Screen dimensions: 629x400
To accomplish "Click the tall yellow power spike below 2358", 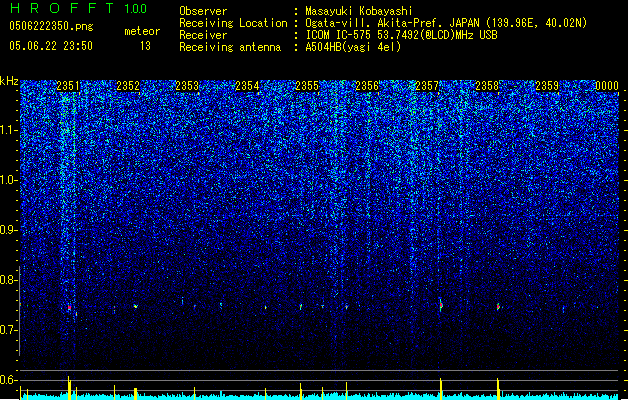I will pos(498,388).
